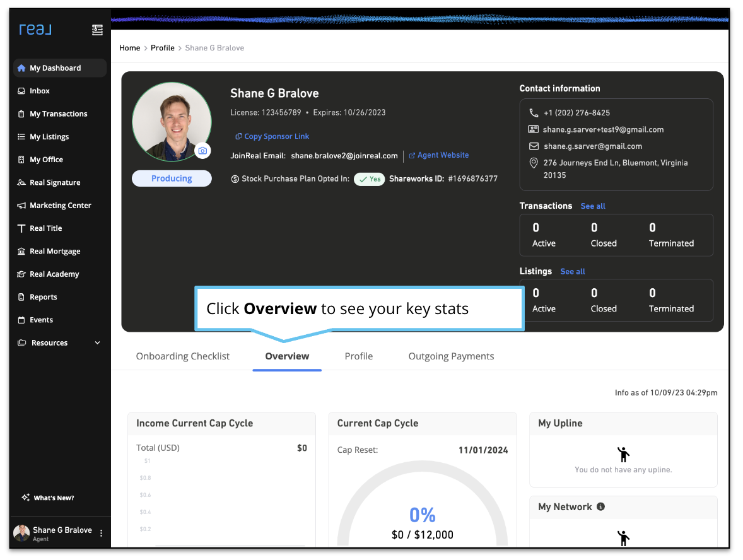The width and height of the screenshot is (743, 560).
Task: Open Real Academy from sidebar
Action: tap(54, 274)
